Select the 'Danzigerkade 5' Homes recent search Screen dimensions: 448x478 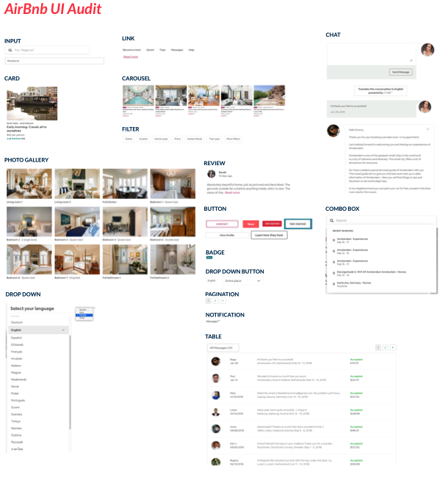[371, 273]
